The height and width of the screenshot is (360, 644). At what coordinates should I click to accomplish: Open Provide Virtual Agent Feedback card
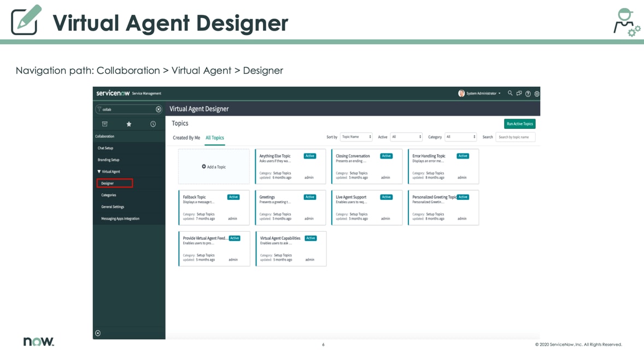coord(214,249)
